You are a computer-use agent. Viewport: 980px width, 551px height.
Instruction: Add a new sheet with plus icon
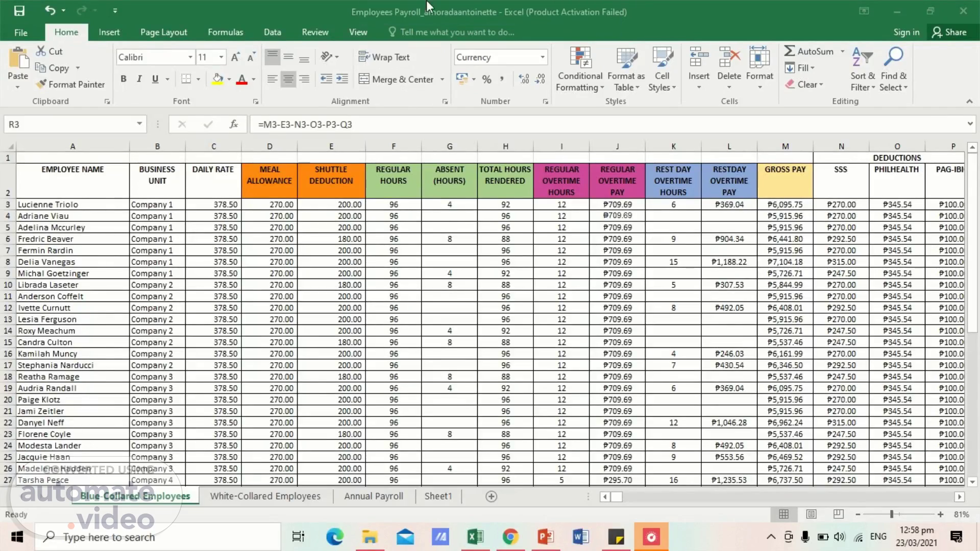(491, 496)
